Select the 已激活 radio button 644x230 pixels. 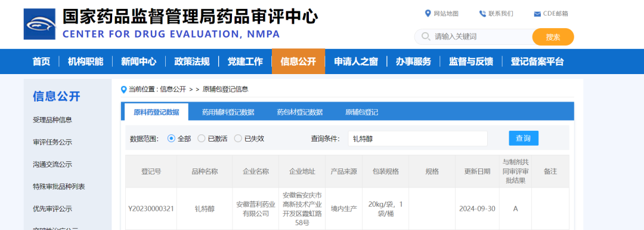[x=202, y=139]
